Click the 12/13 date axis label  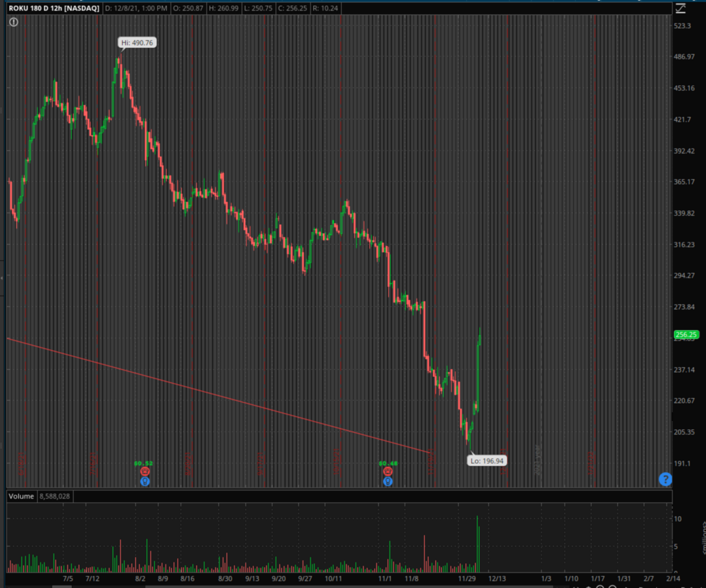point(497,579)
